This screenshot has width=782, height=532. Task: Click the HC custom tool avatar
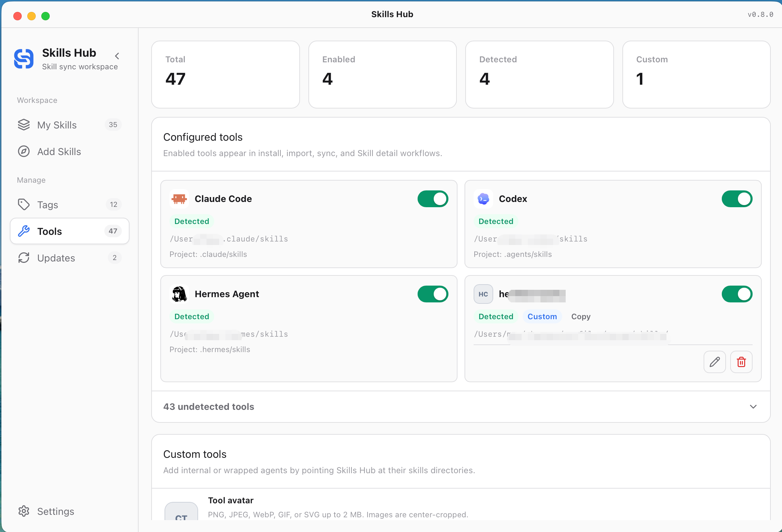tap(483, 294)
